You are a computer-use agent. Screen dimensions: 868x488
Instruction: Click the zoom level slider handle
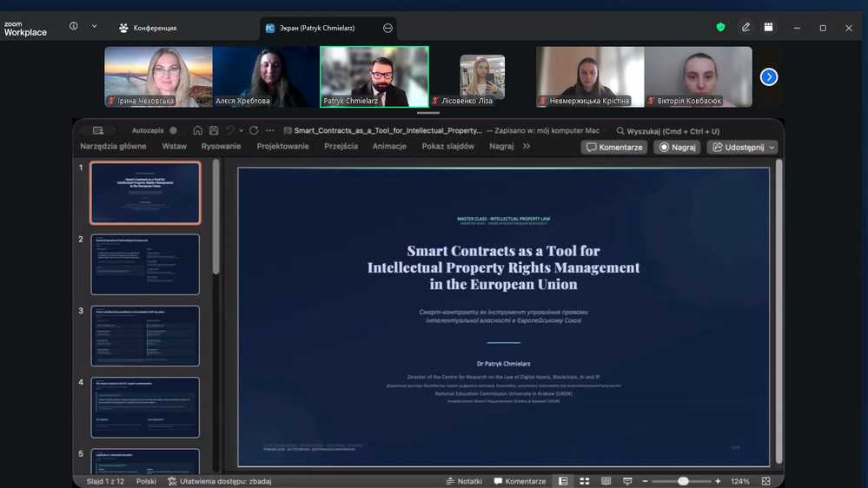point(683,481)
